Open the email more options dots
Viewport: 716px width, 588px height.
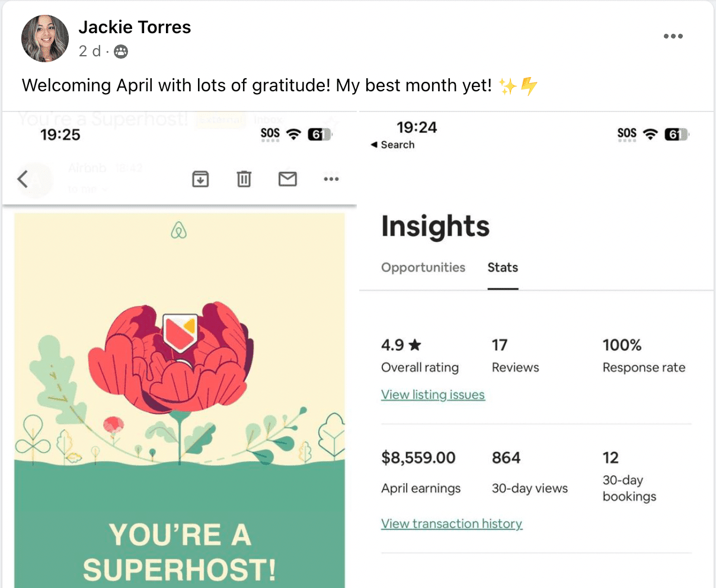331,178
